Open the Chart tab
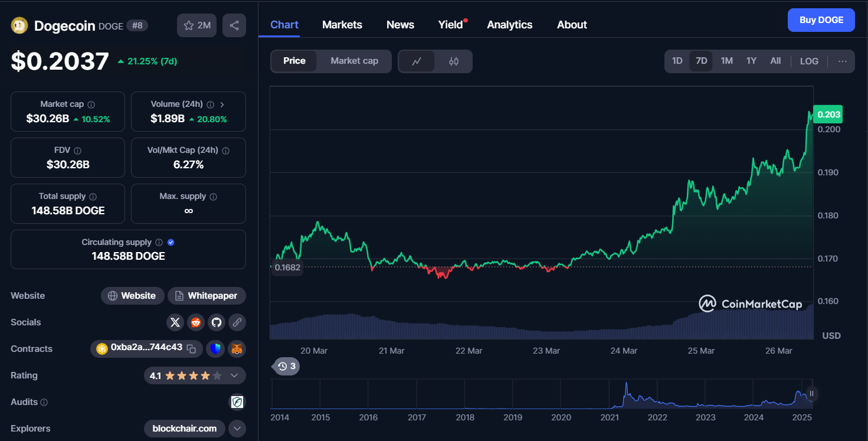 pos(284,25)
